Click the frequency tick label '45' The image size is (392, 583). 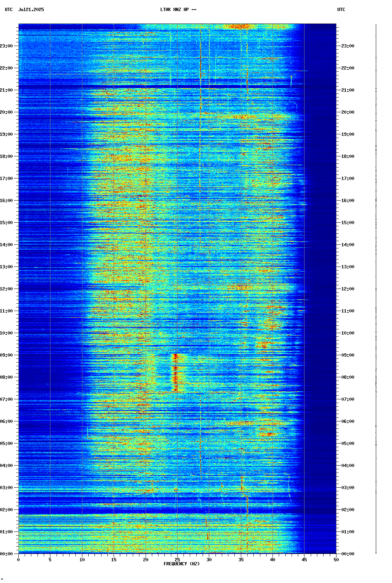tap(304, 560)
